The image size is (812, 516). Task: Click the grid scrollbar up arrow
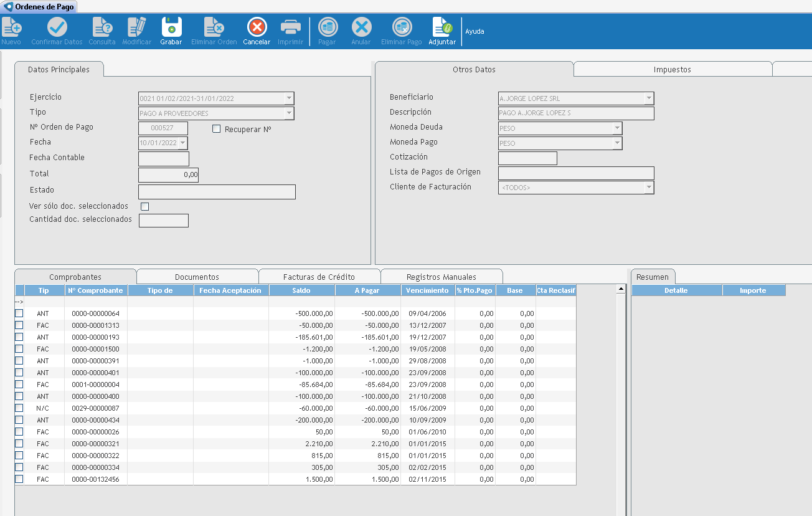coord(620,289)
